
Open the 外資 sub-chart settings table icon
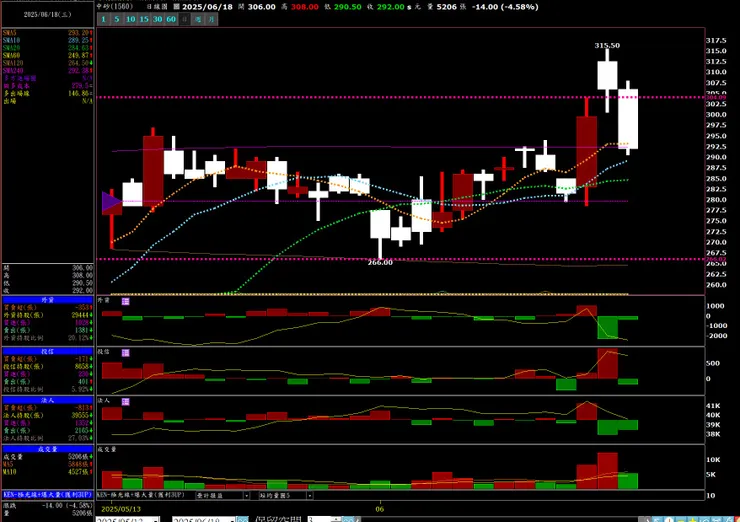point(126,301)
